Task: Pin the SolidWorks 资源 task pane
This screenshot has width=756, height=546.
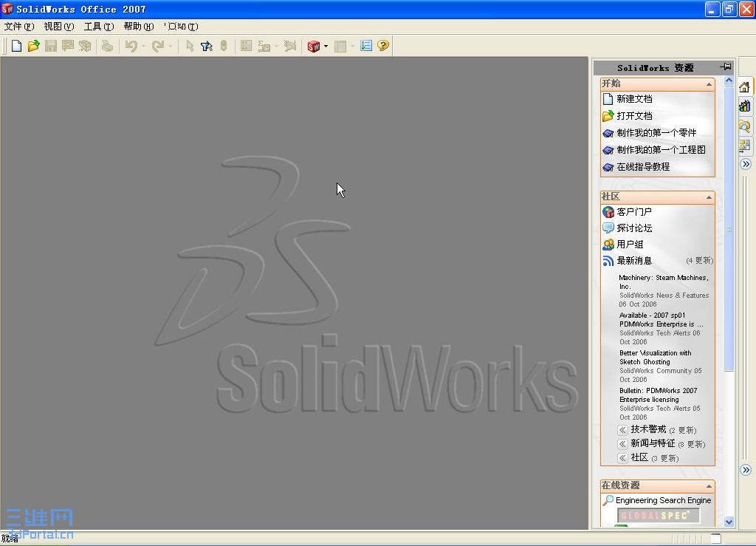Action: coord(726,67)
